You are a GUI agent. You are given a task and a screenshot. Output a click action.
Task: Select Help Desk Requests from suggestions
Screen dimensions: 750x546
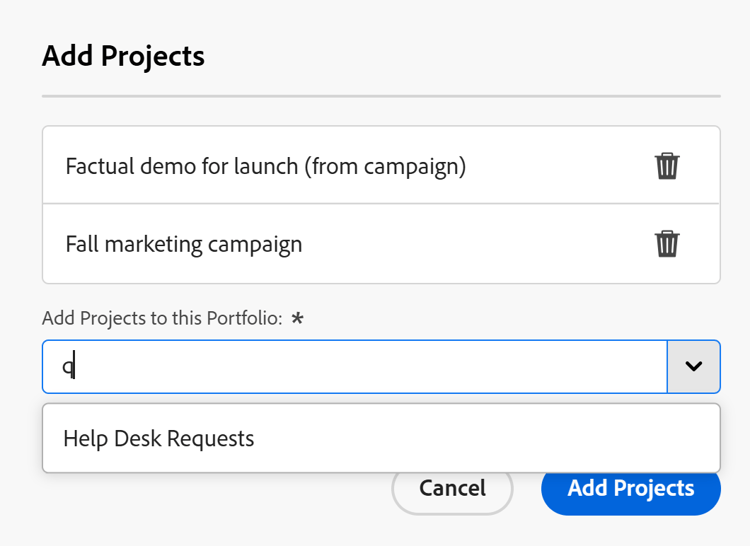click(160, 438)
